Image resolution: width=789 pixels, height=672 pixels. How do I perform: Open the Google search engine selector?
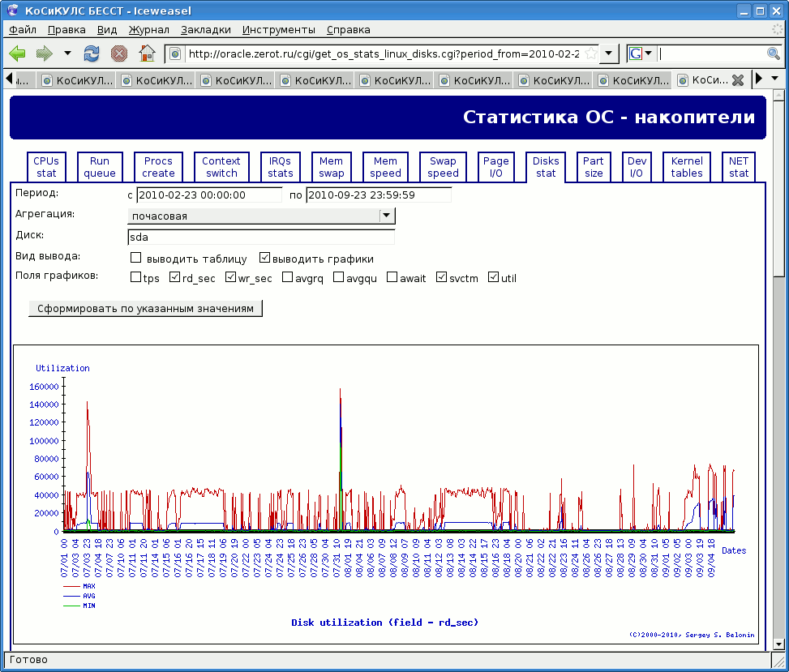(x=641, y=54)
